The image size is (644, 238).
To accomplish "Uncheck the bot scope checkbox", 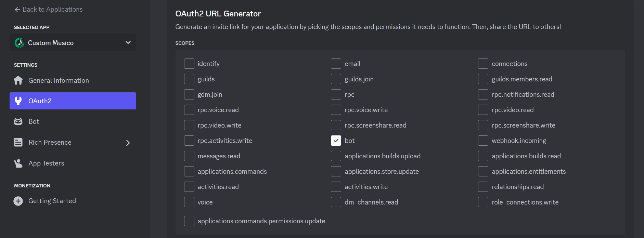I will [336, 141].
